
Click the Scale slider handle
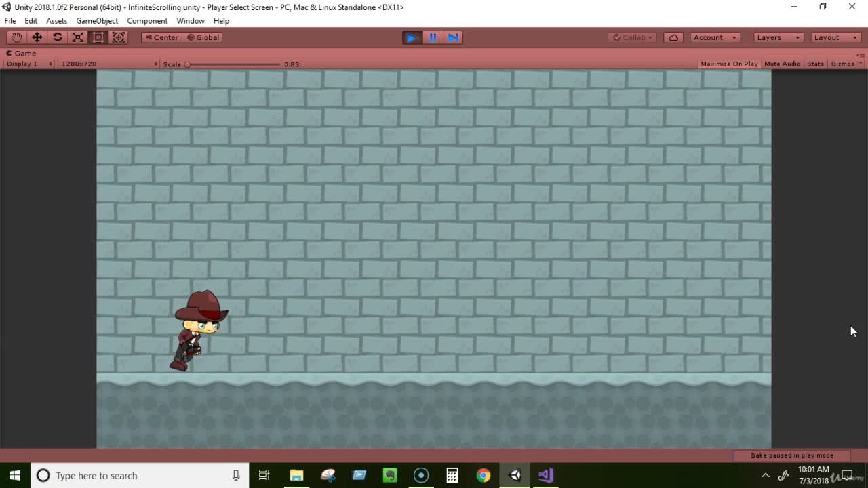[187, 64]
